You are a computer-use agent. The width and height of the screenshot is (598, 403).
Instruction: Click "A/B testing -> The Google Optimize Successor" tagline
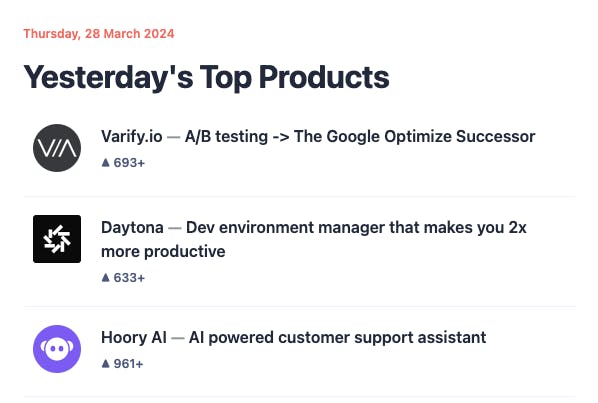tap(360, 136)
